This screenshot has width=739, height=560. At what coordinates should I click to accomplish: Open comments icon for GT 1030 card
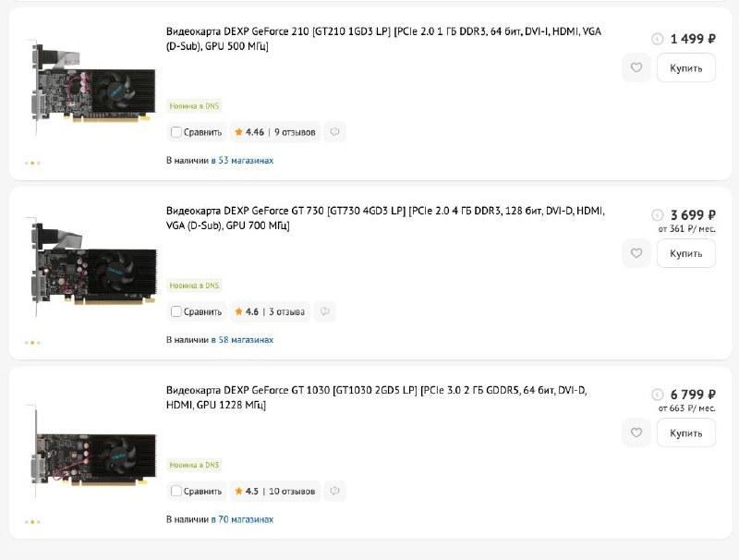tap(334, 492)
